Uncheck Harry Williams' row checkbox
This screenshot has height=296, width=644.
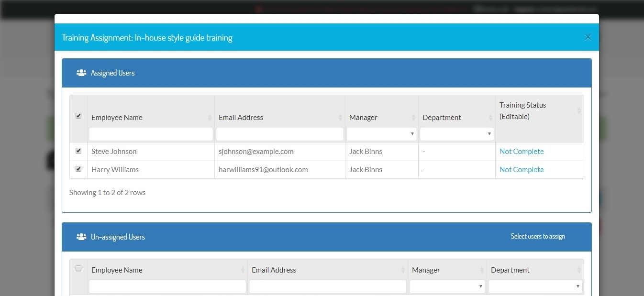click(78, 169)
